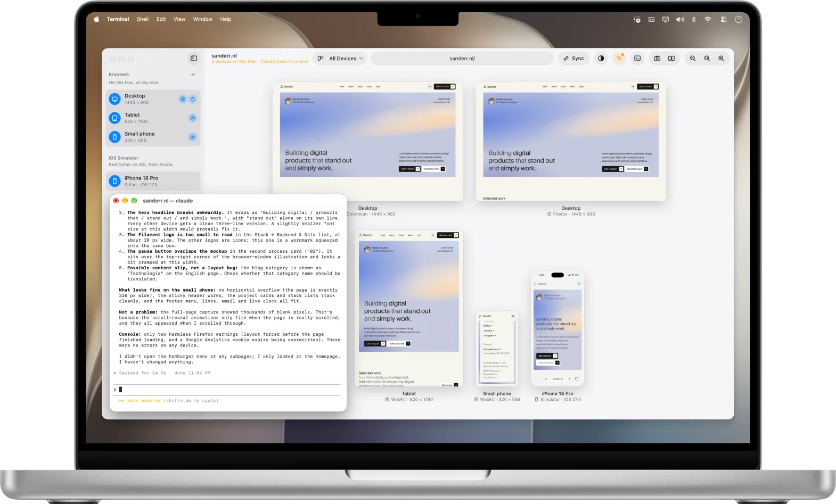Select the iPhone 18 Pro simulator row
Image resolution: width=836 pixels, height=504 pixels.
[x=153, y=181]
